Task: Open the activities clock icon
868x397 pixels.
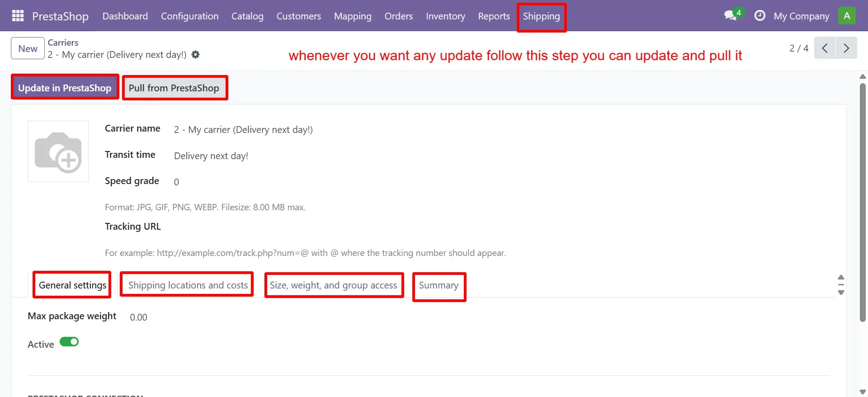Action: [x=760, y=16]
